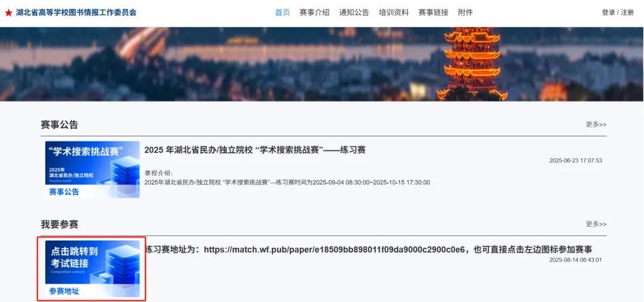Open the 赛事链接 navigation item
Screen dimensions: 644x302
[x=433, y=13]
